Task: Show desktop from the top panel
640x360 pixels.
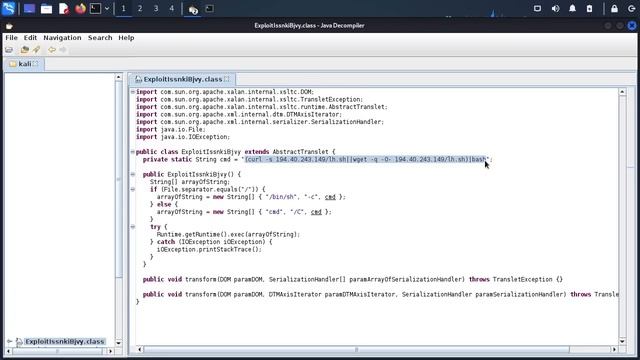Action: (29, 9)
